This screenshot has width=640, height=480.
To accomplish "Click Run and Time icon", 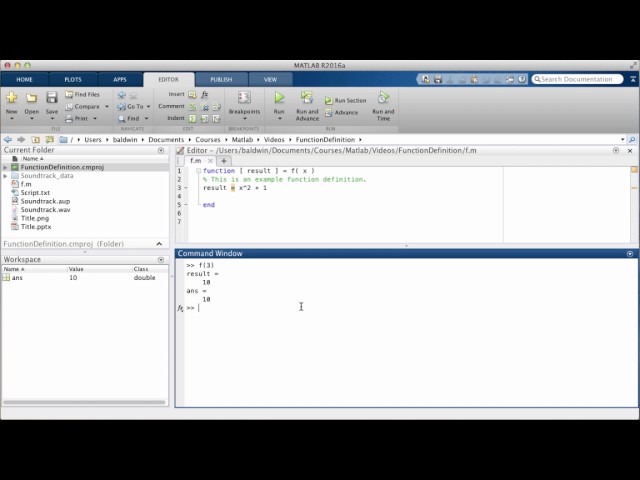I will (383, 98).
